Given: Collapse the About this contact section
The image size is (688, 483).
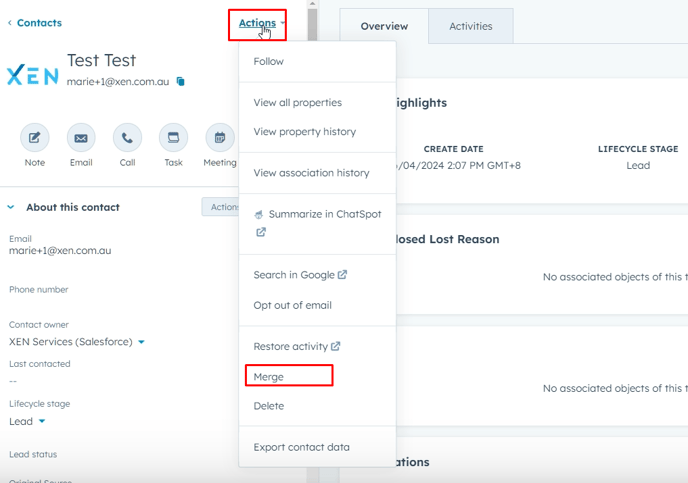Looking at the screenshot, I should [11, 207].
